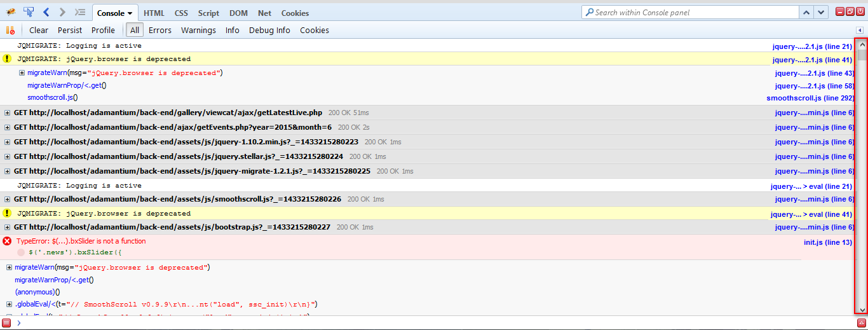
Task: Click the search magnifier icon
Action: point(589,12)
